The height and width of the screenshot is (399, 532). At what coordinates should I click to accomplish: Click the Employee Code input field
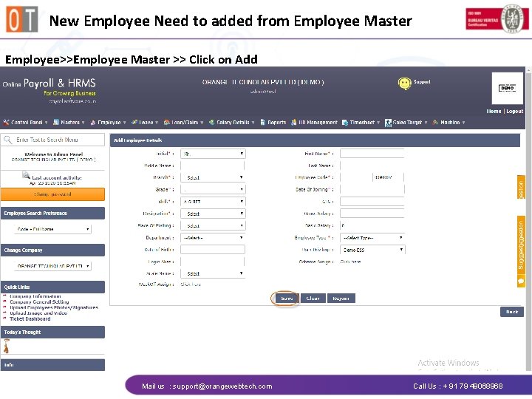click(x=372, y=177)
